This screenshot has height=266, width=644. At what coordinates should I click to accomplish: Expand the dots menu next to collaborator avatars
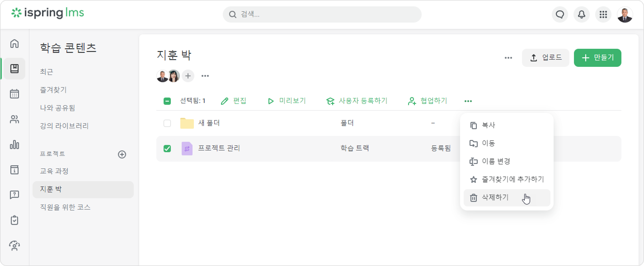205,76
